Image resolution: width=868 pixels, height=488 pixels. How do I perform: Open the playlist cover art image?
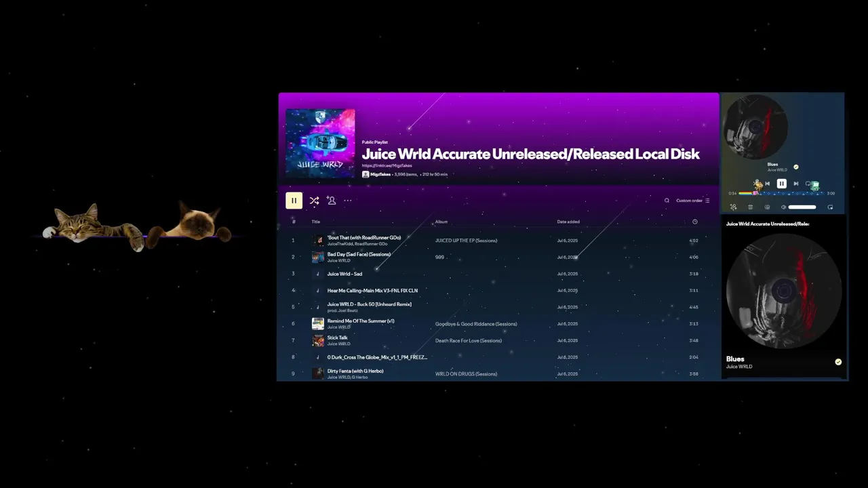pyautogui.click(x=320, y=144)
